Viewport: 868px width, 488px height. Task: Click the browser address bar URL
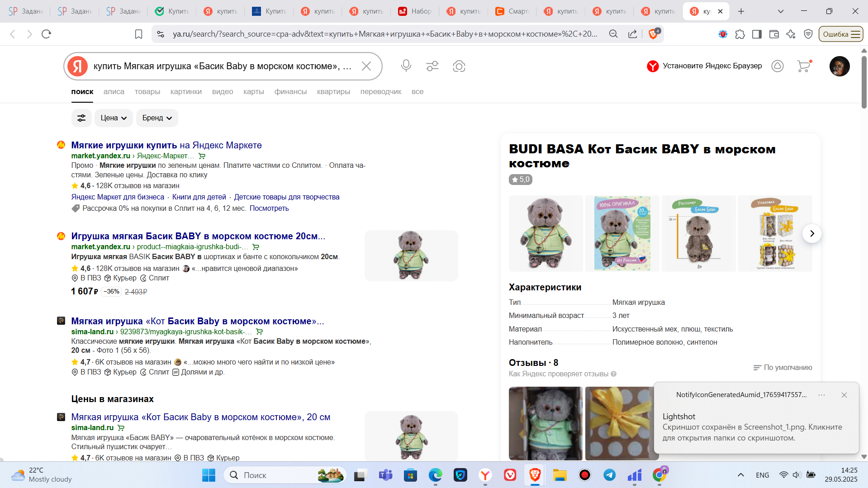pos(385,34)
